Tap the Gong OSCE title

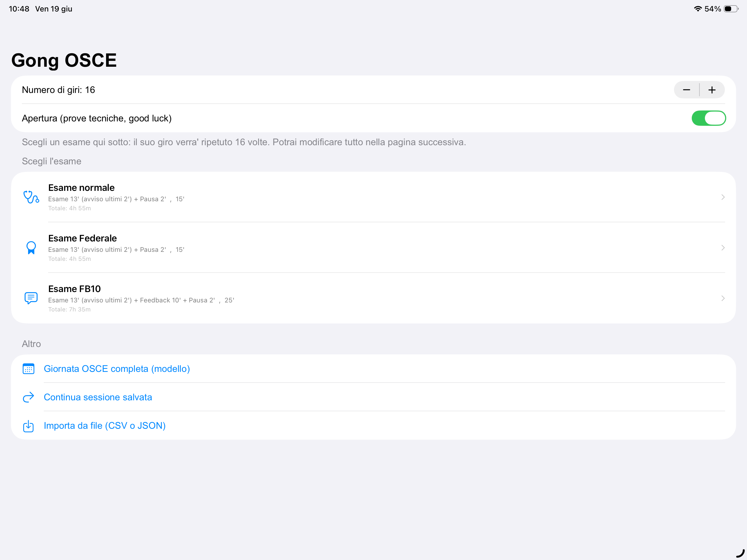[64, 60]
